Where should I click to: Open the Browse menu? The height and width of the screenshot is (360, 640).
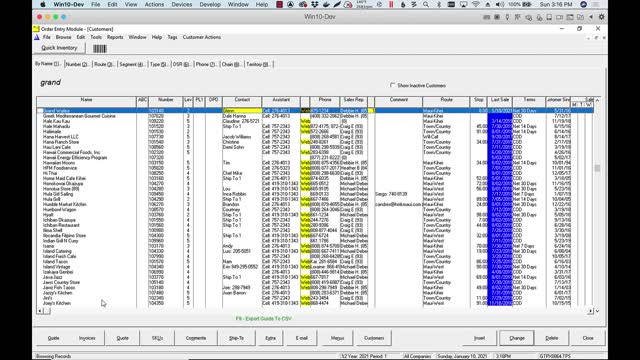(63, 37)
